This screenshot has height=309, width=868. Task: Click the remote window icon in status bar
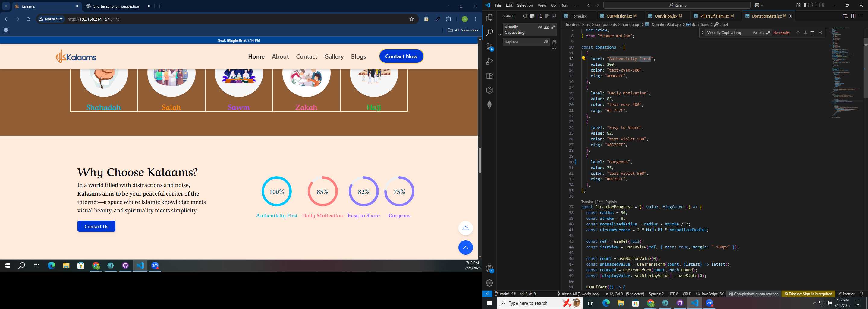click(x=487, y=294)
